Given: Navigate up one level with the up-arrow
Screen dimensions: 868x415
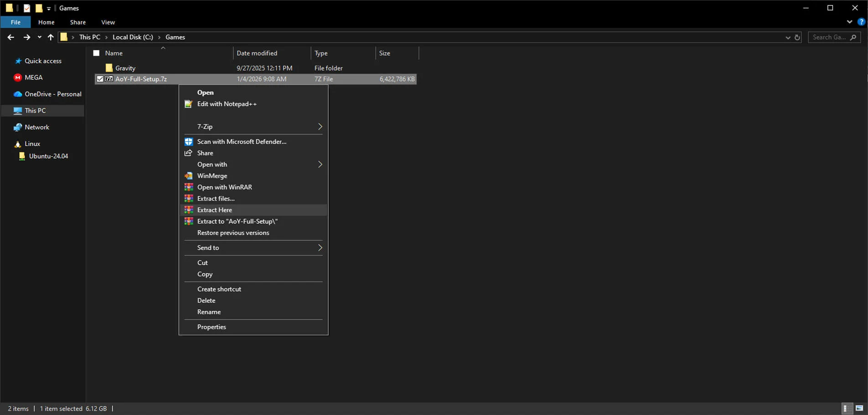Looking at the screenshot, I should pyautogui.click(x=51, y=37).
